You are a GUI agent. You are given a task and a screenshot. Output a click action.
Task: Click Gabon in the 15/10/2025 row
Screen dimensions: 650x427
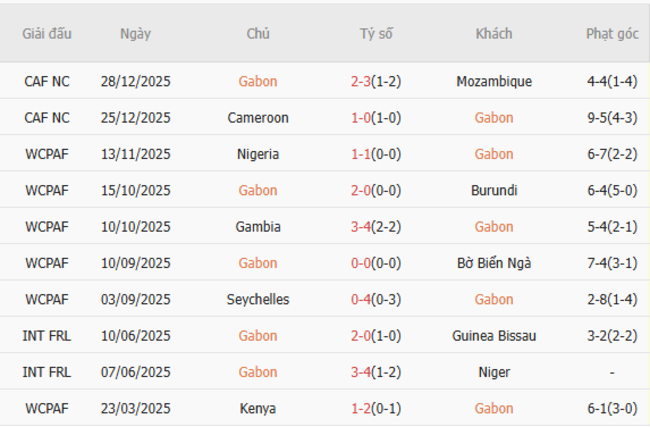click(258, 190)
